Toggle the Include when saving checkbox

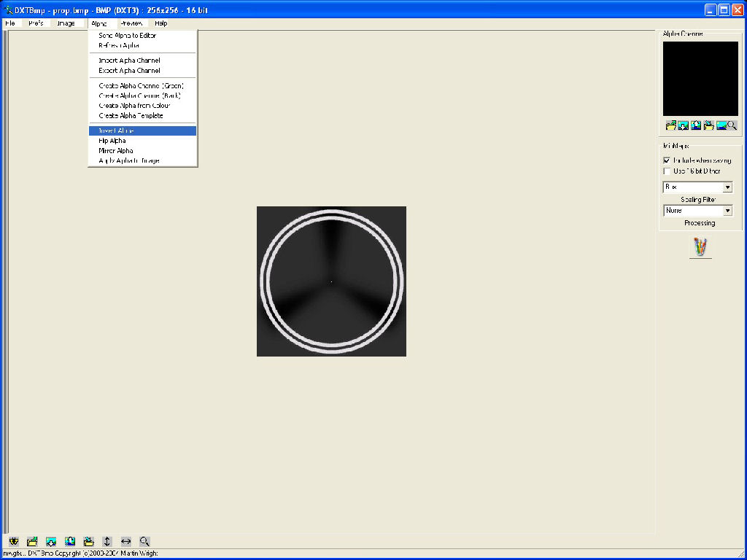667,160
